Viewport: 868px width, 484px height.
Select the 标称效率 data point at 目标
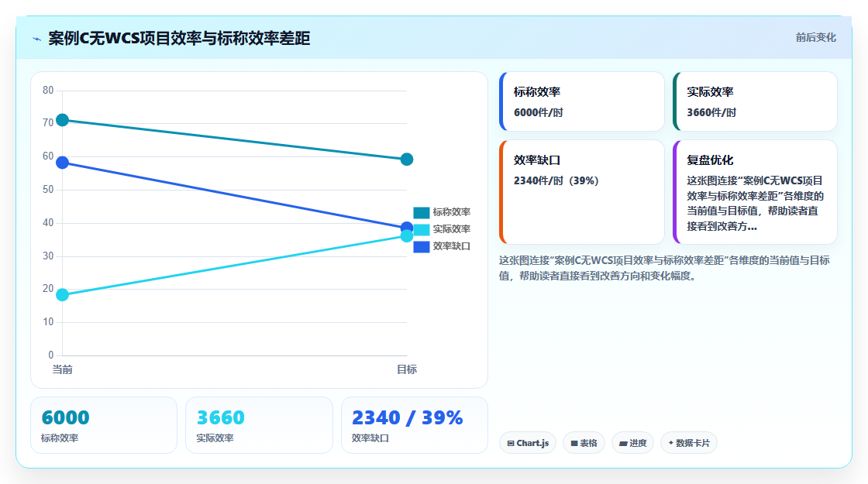click(x=407, y=160)
